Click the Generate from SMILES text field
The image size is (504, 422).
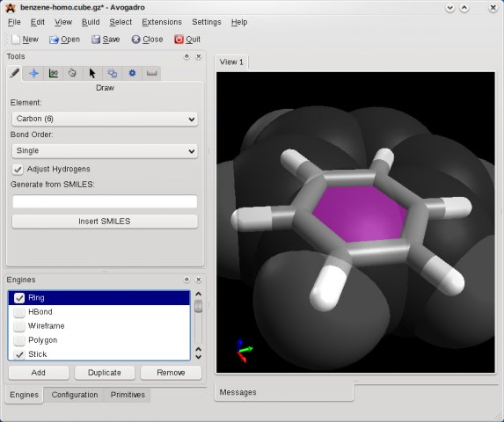[105, 201]
